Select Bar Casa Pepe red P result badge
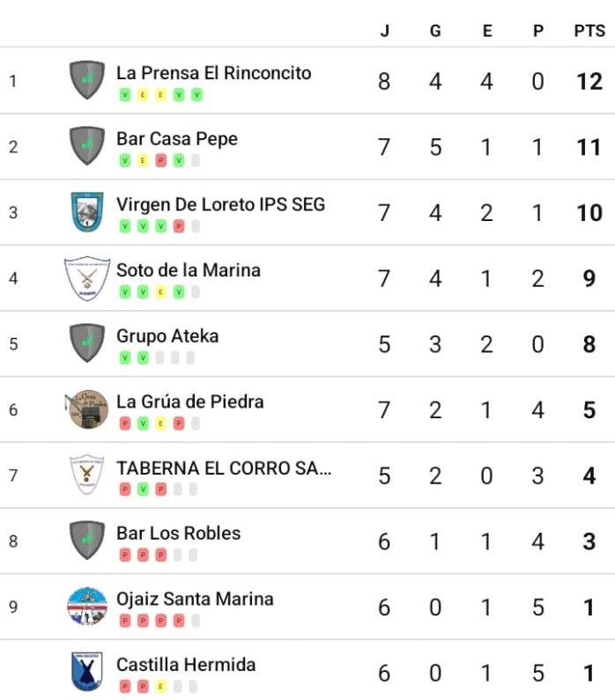 [x=160, y=161]
